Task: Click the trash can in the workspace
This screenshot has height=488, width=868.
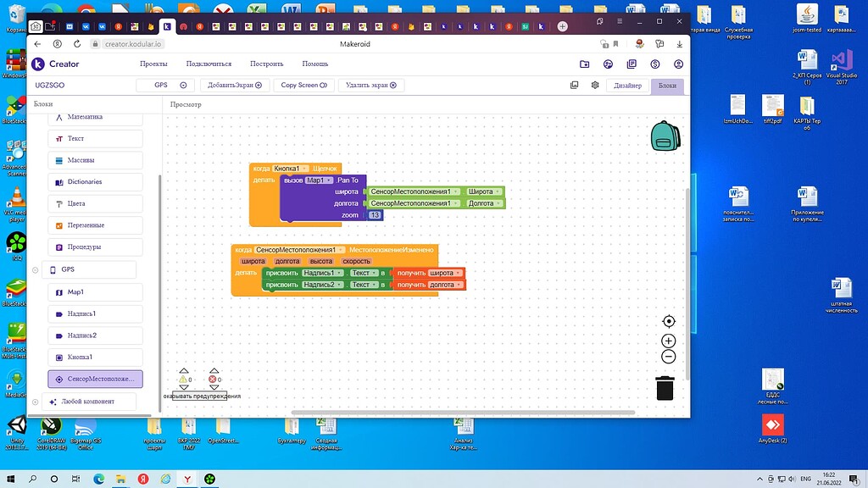Action: point(665,388)
